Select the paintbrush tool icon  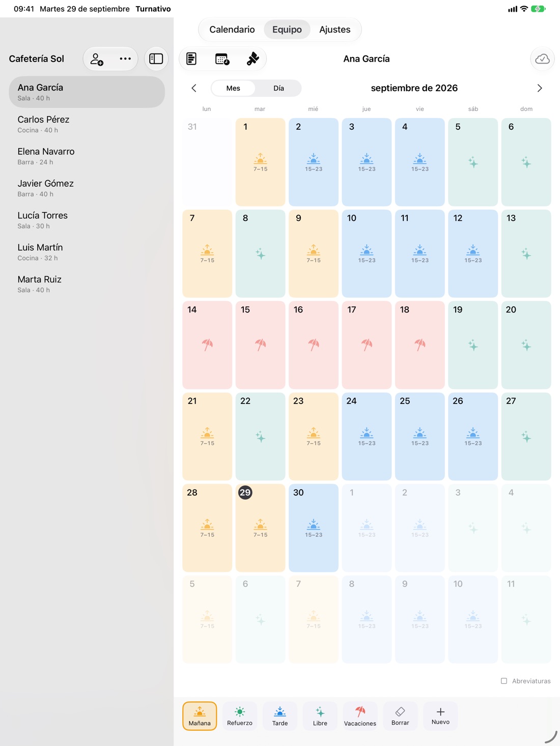pos(253,59)
